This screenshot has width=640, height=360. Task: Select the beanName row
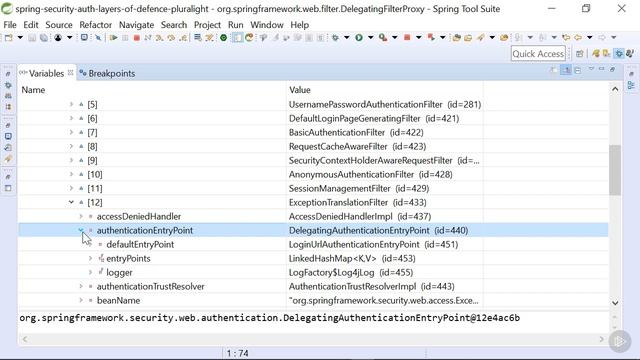click(x=313, y=300)
